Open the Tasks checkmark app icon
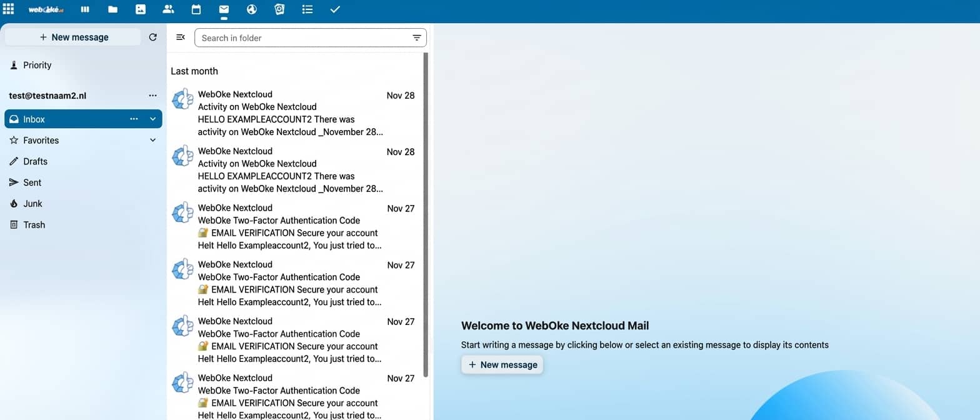Screen dimensions: 980x420 335,9
